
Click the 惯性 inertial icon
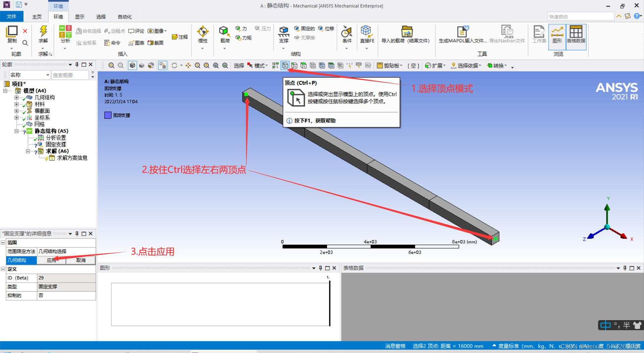pyautogui.click(x=203, y=31)
